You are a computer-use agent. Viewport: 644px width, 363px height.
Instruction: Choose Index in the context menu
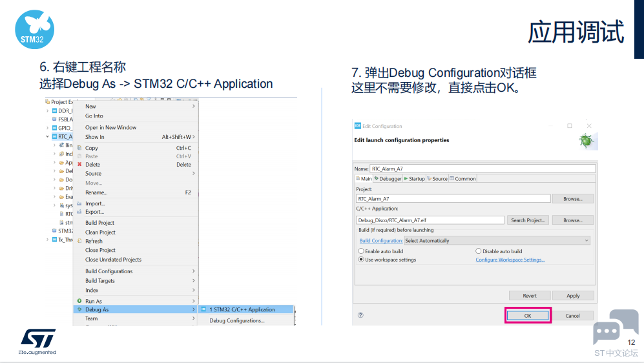(x=92, y=290)
